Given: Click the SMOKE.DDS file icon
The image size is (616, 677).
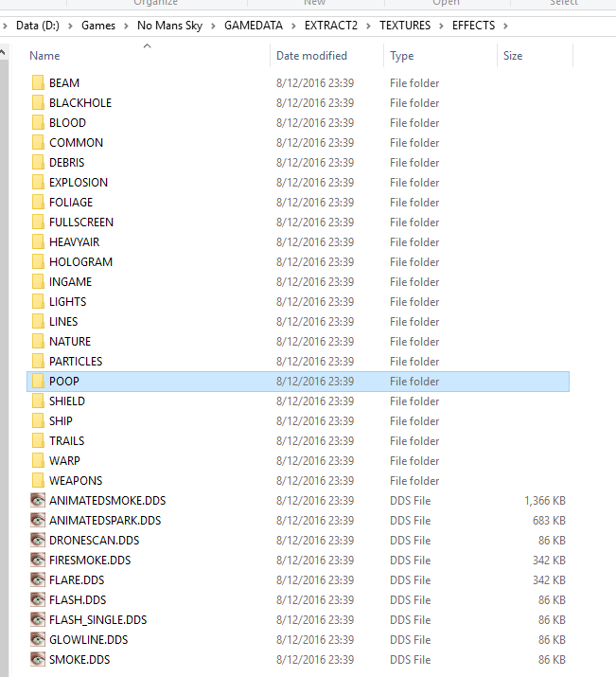Looking at the screenshot, I should tap(38, 659).
